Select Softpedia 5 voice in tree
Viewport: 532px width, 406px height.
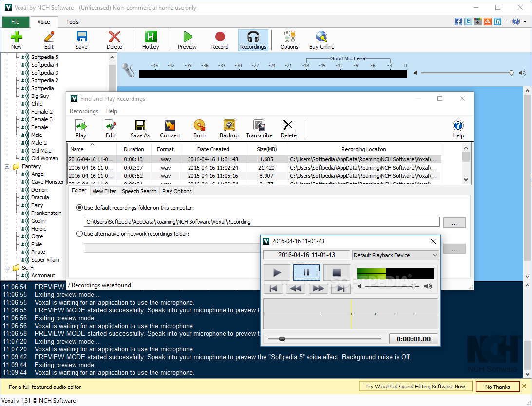click(45, 57)
